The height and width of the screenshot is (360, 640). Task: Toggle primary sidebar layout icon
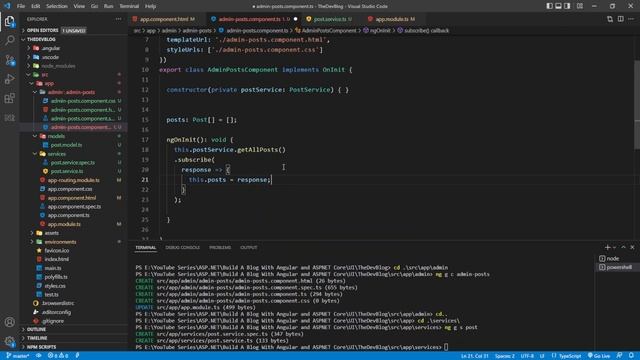coord(549,6)
